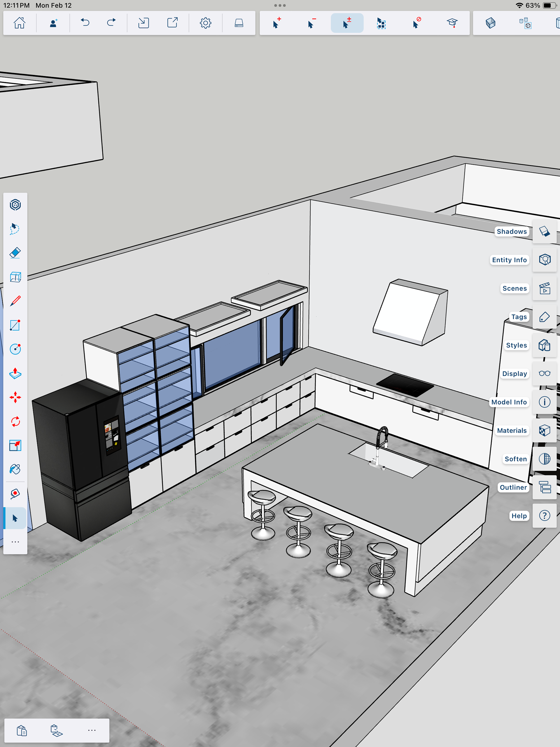Open the Styles panel icon

point(545,345)
